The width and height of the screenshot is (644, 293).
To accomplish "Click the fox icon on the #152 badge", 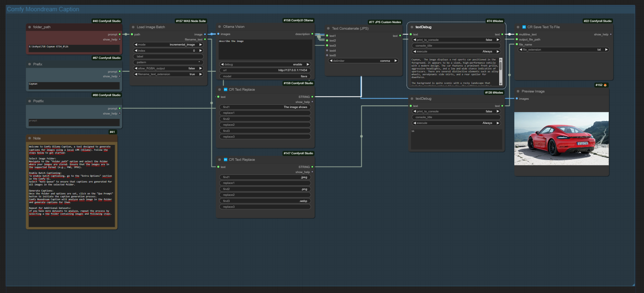I will coord(605,85).
